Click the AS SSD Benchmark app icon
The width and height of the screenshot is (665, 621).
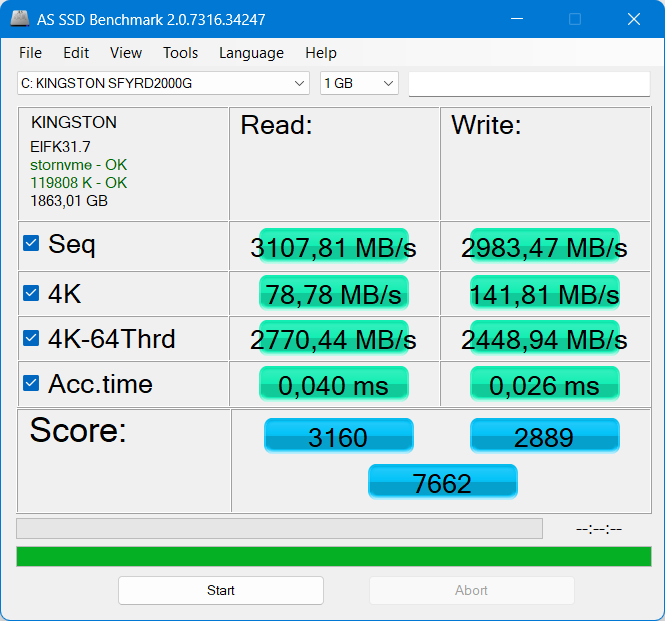point(20,19)
